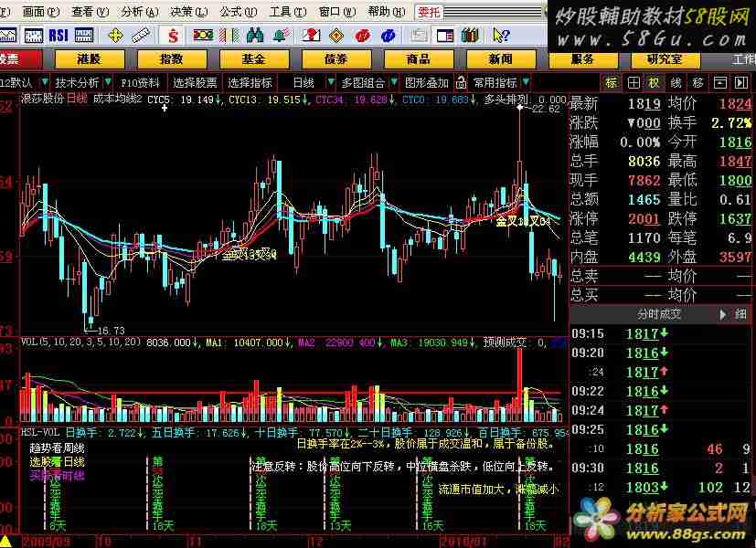Click the 09:30 trade row time
The height and width of the screenshot is (548, 756).
pos(587,468)
